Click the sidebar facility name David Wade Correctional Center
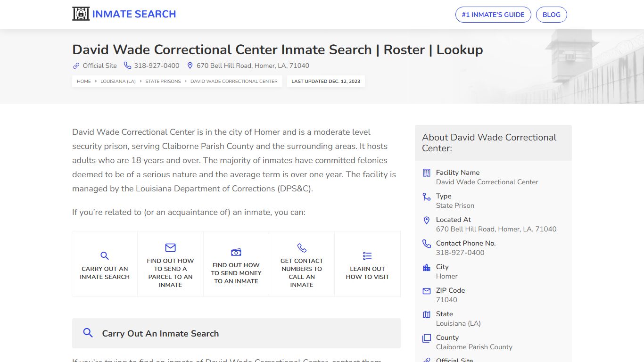Viewport: 644px width, 362px height. [487, 182]
